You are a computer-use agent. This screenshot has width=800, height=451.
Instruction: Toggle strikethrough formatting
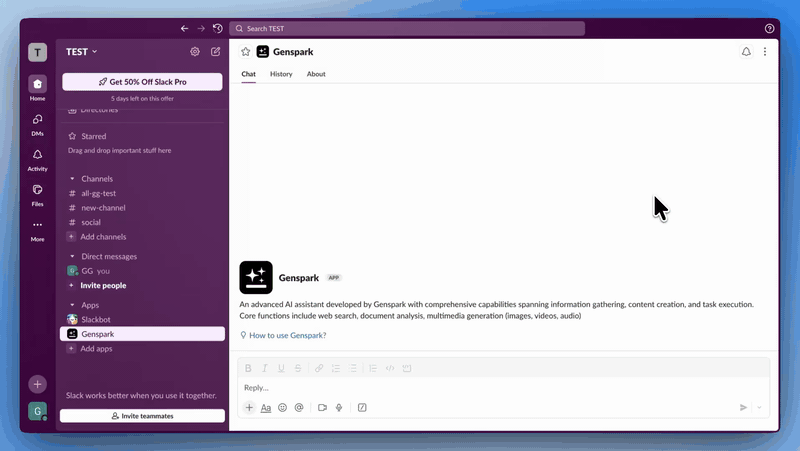pyautogui.click(x=298, y=368)
